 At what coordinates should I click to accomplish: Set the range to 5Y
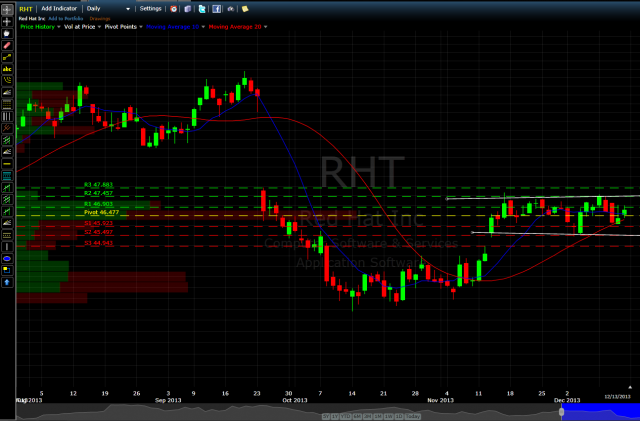[326, 417]
